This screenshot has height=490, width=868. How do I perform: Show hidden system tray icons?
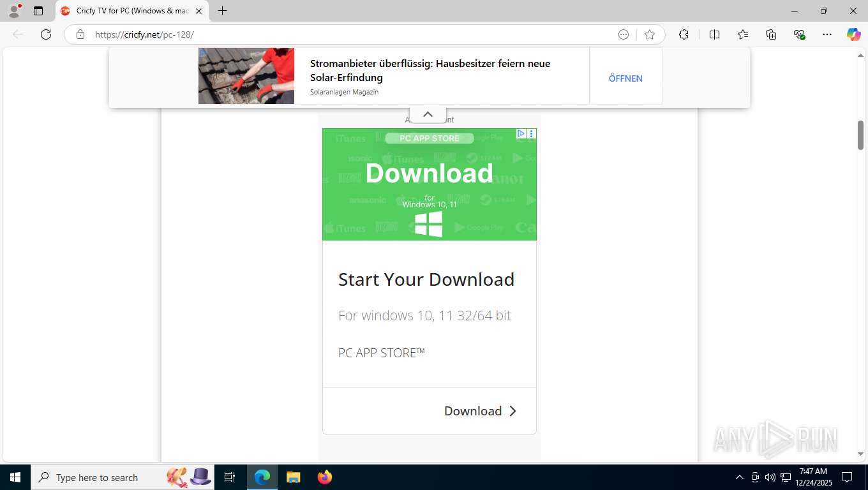(740, 477)
